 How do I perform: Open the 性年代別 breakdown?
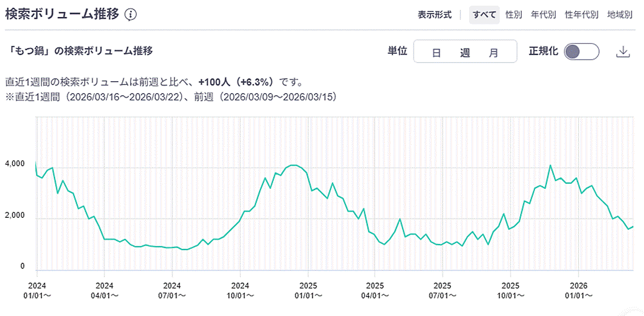pyautogui.click(x=582, y=15)
